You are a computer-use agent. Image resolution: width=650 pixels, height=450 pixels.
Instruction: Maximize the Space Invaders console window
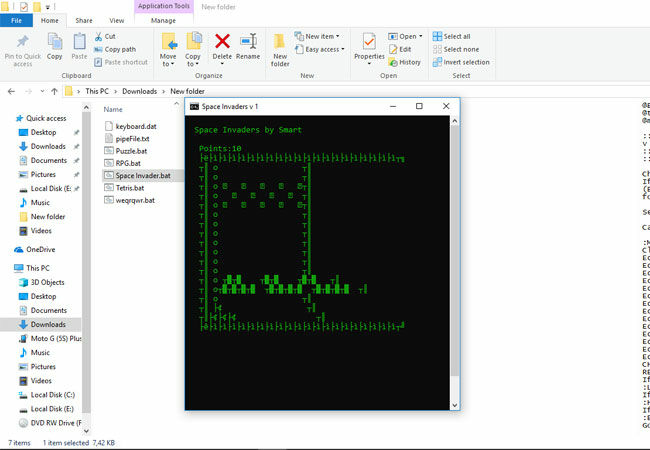coord(419,106)
